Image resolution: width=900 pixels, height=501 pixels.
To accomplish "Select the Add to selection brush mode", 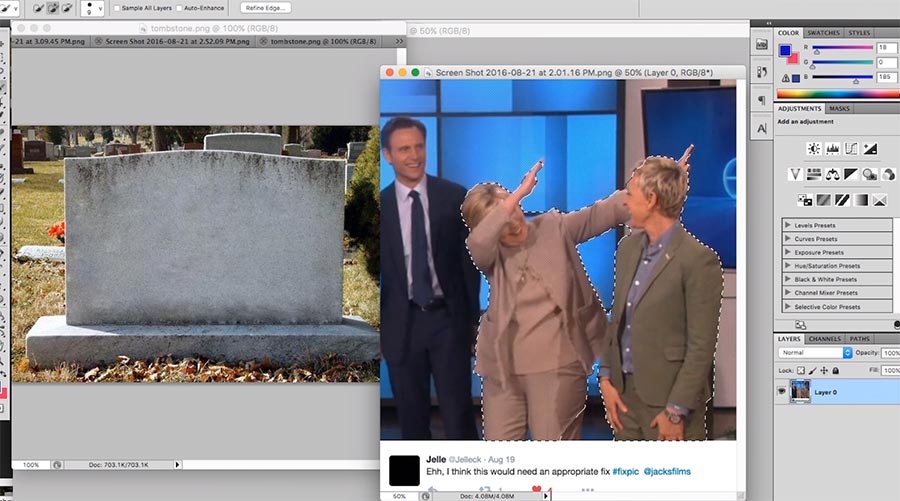I will (53, 8).
